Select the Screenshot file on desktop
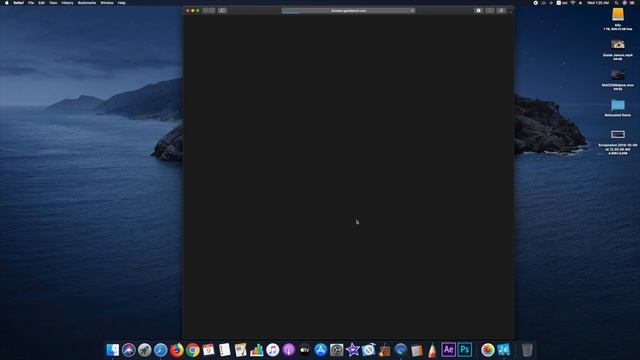The width and height of the screenshot is (640, 360). point(618,134)
